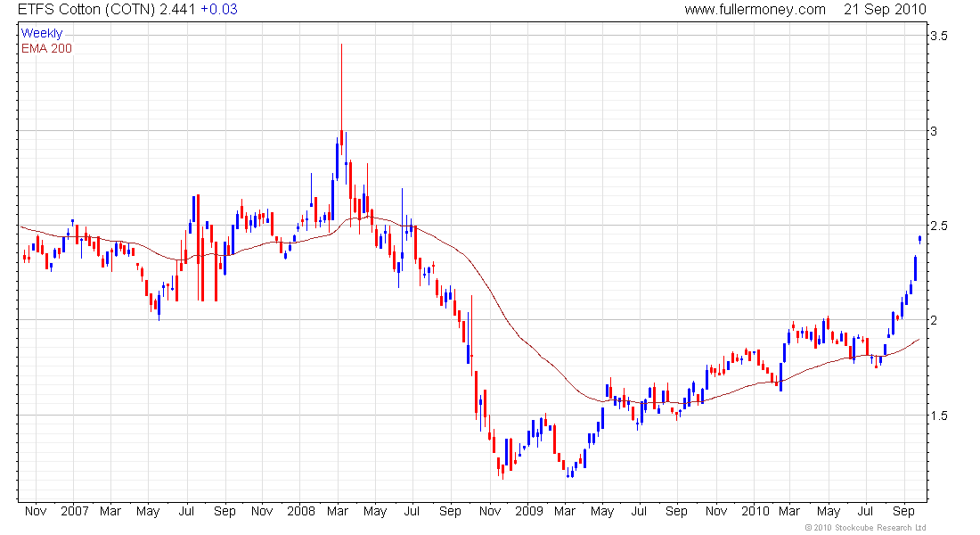980x535 pixels.
Task: Click the 2.441 last price value
Action: click(177, 10)
